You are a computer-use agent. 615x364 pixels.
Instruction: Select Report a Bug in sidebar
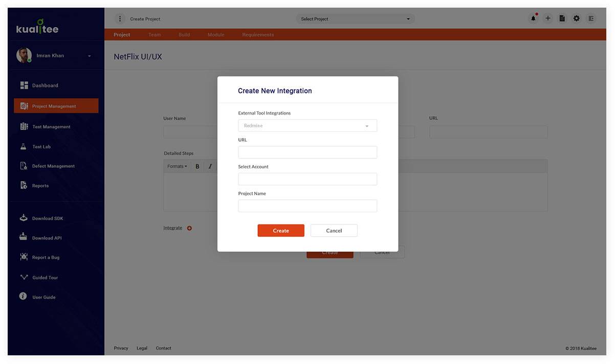point(46,258)
